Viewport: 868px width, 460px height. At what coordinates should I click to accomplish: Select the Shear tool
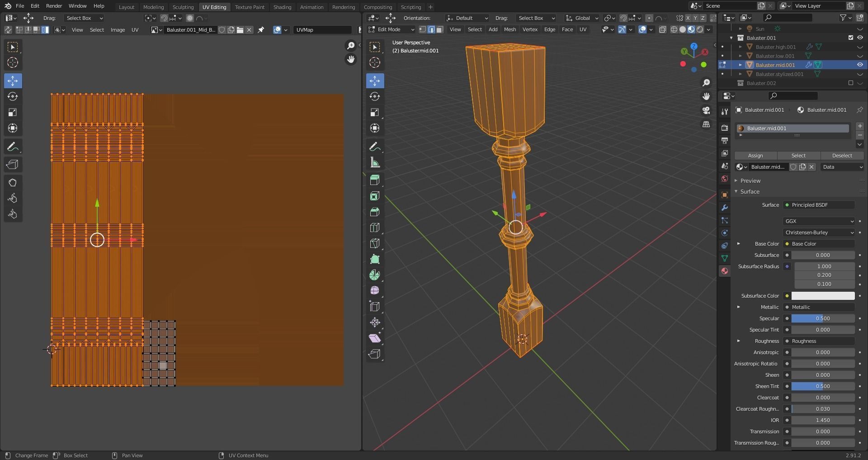point(375,338)
